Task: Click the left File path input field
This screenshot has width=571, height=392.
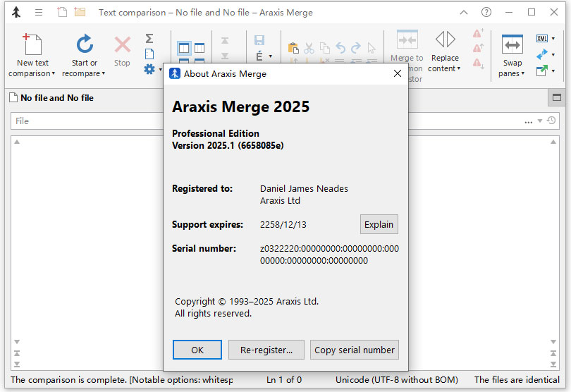Action: click(x=87, y=121)
